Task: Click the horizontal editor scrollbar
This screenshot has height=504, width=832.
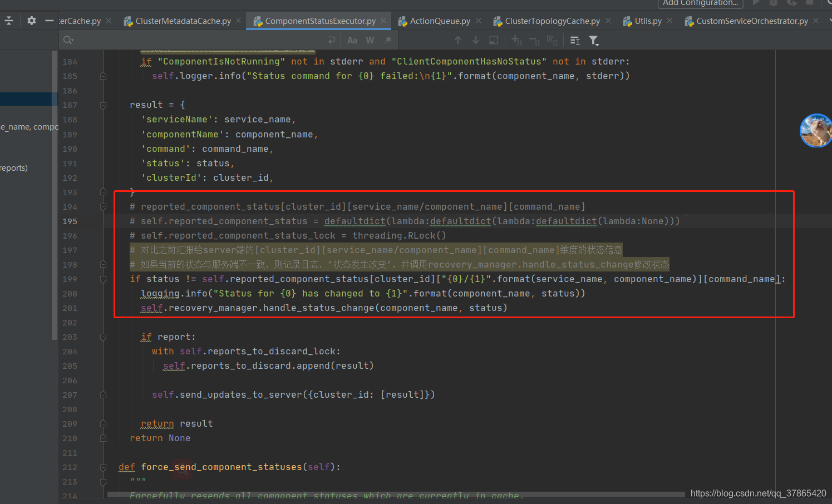Action: pos(396,494)
